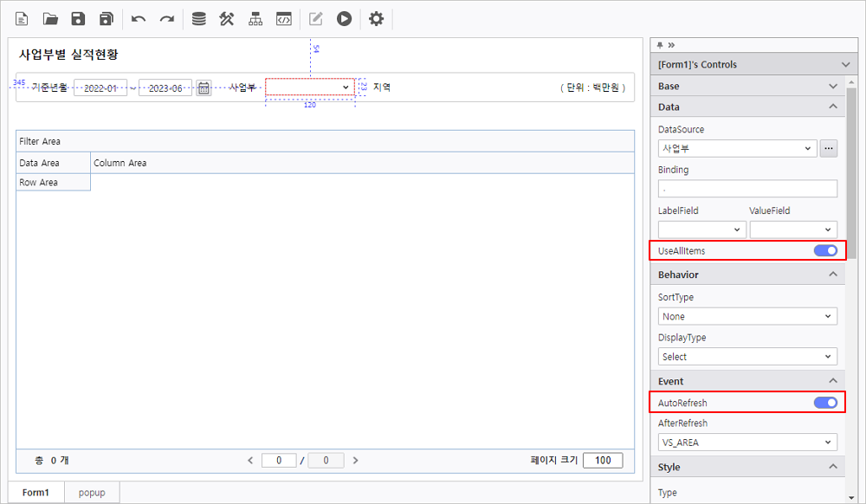Screen dimensions: 866x504
Task: Select the Form1 tab
Action: (x=36, y=493)
